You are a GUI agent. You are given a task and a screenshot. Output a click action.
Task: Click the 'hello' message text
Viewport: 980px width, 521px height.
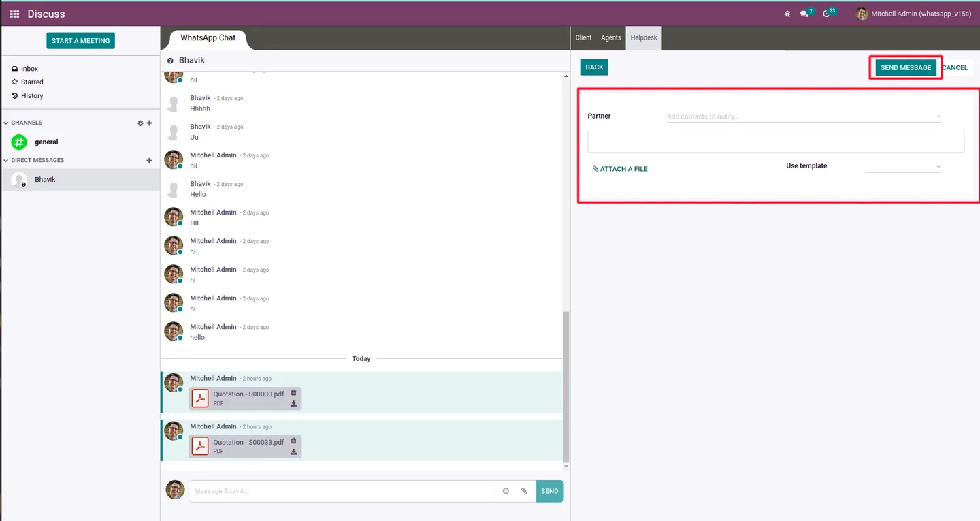[x=197, y=338]
